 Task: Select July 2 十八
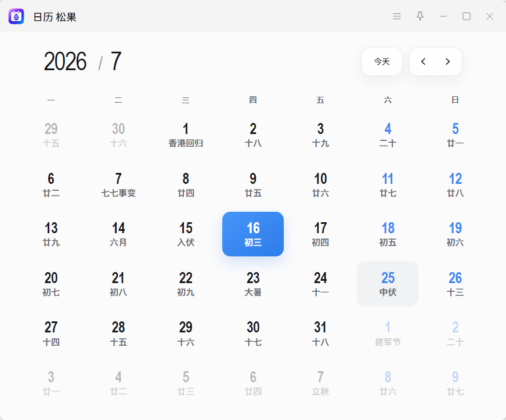tap(253, 135)
